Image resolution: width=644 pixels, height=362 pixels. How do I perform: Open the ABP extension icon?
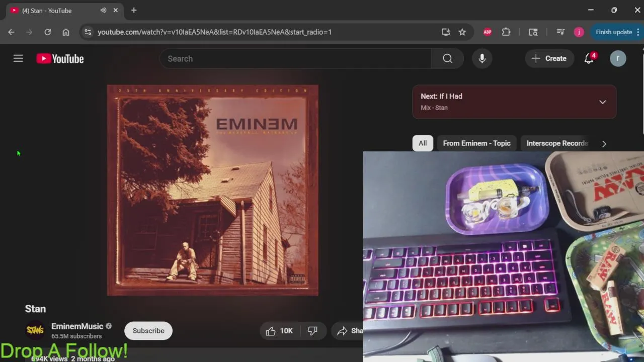click(487, 32)
